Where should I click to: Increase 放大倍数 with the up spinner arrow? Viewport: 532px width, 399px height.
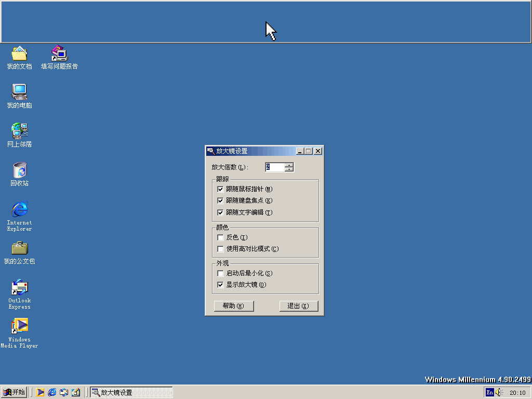[289, 165]
